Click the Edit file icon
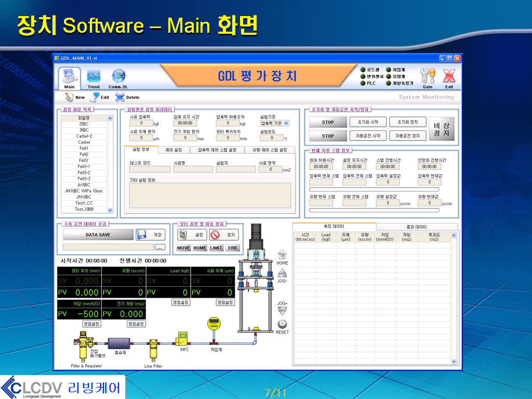The width and height of the screenshot is (532, 399). tap(95, 97)
